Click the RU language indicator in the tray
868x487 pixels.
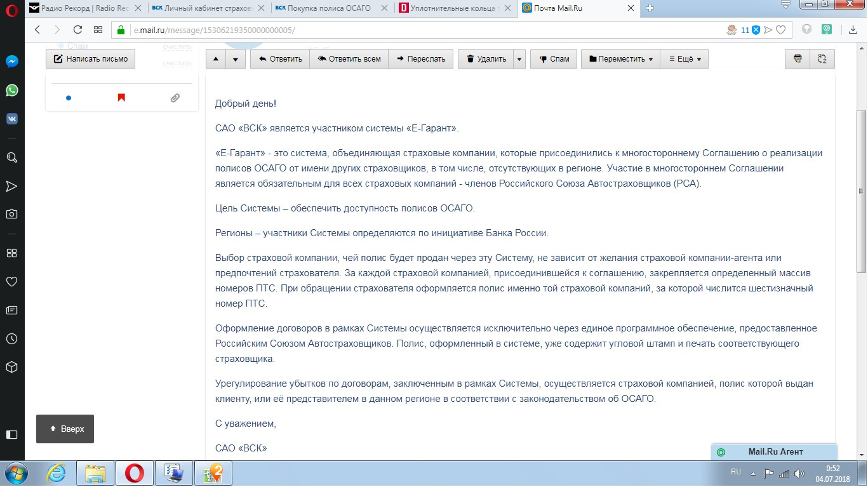pos(736,472)
